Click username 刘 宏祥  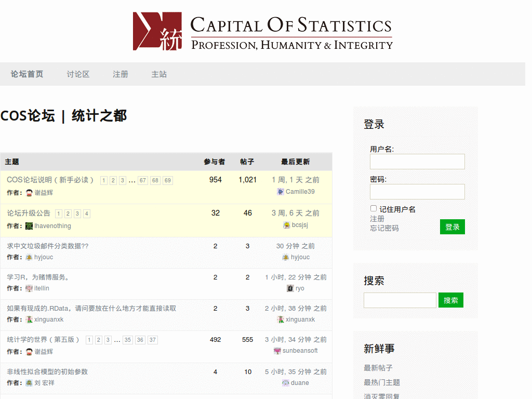[44, 383]
